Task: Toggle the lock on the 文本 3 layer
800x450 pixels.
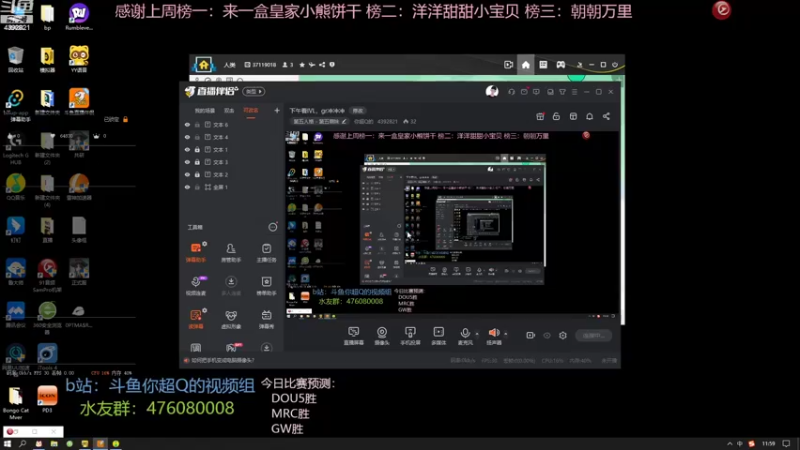Action: (197, 162)
